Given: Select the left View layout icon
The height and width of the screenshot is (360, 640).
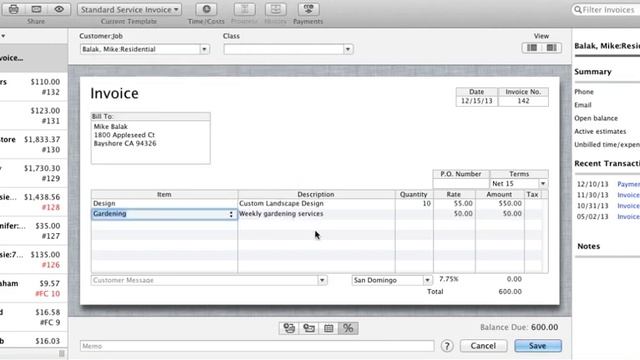Looking at the screenshot, I should pyautogui.click(x=532, y=48).
